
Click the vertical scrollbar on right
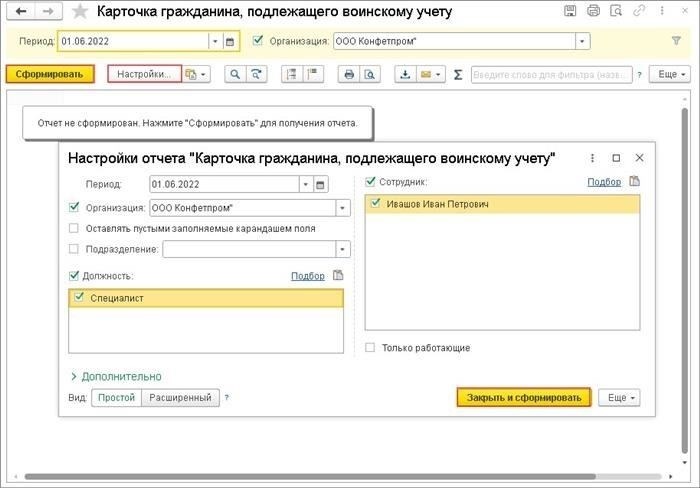(x=685, y=280)
